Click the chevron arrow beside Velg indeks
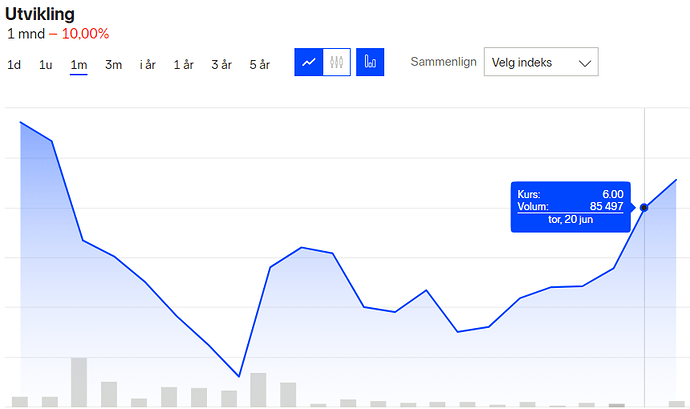The width and height of the screenshot is (690, 409). [x=584, y=63]
